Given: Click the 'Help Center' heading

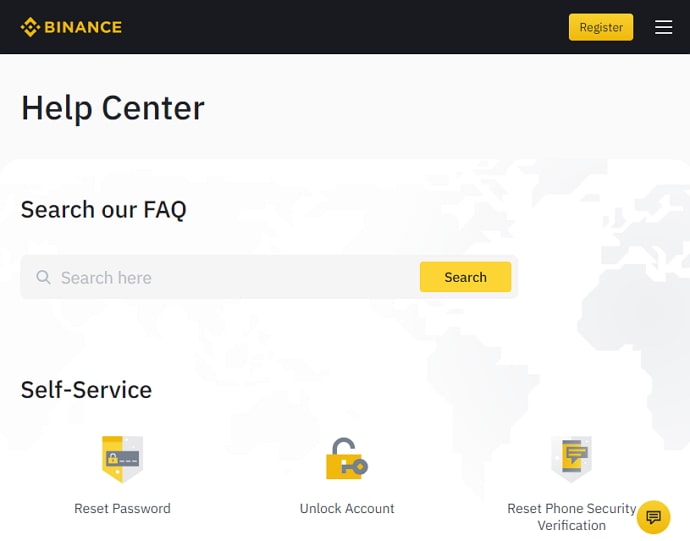Looking at the screenshot, I should 113,108.
